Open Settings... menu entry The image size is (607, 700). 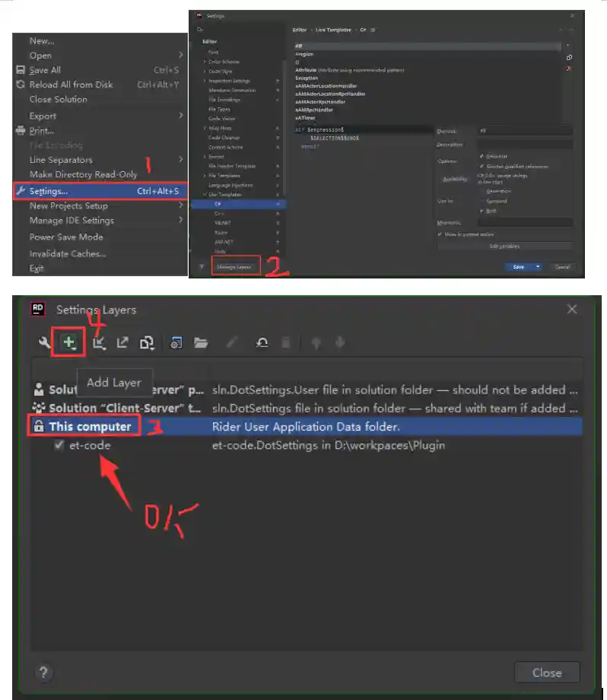(100, 191)
